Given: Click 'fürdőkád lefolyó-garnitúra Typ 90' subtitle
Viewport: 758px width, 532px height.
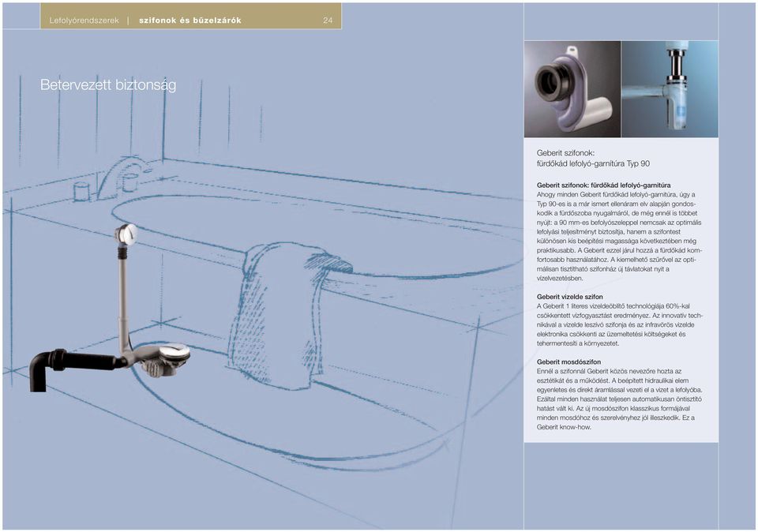Looking at the screenshot, I should click(593, 164).
